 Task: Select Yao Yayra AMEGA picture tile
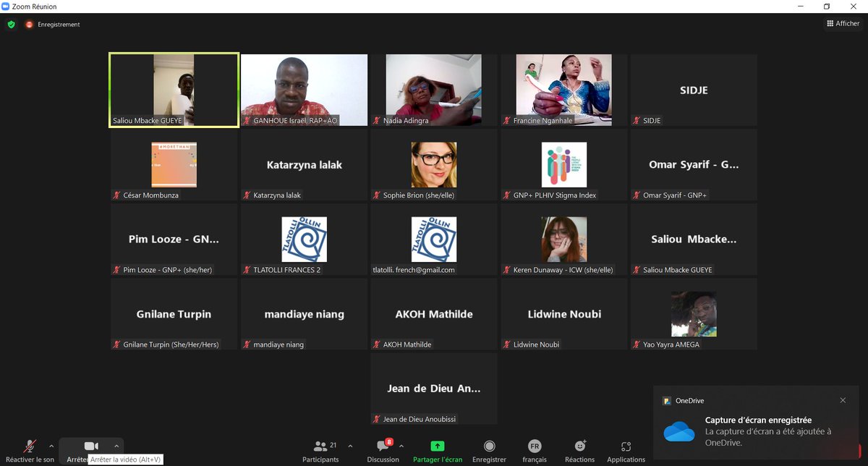694,314
